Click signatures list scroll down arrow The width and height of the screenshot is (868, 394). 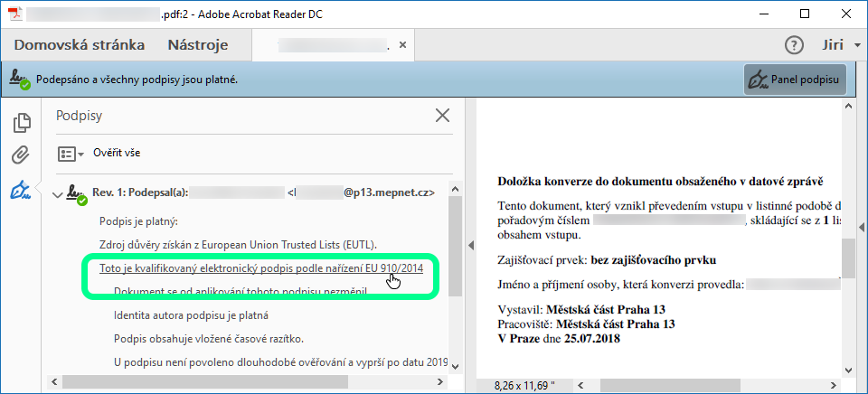coord(456,366)
